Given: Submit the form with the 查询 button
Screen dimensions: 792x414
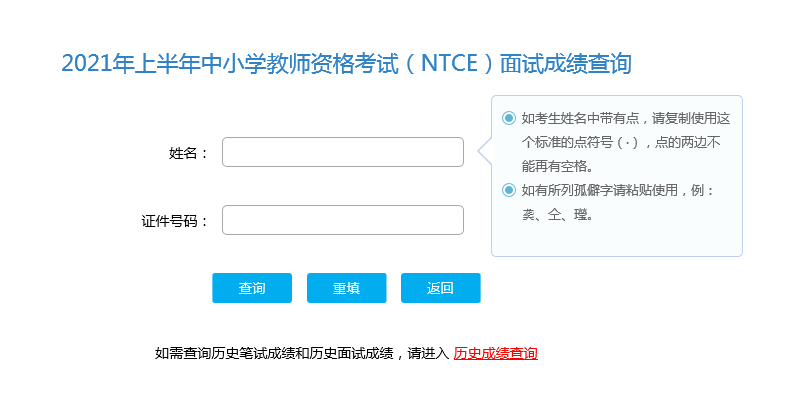Looking at the screenshot, I should tap(252, 288).
